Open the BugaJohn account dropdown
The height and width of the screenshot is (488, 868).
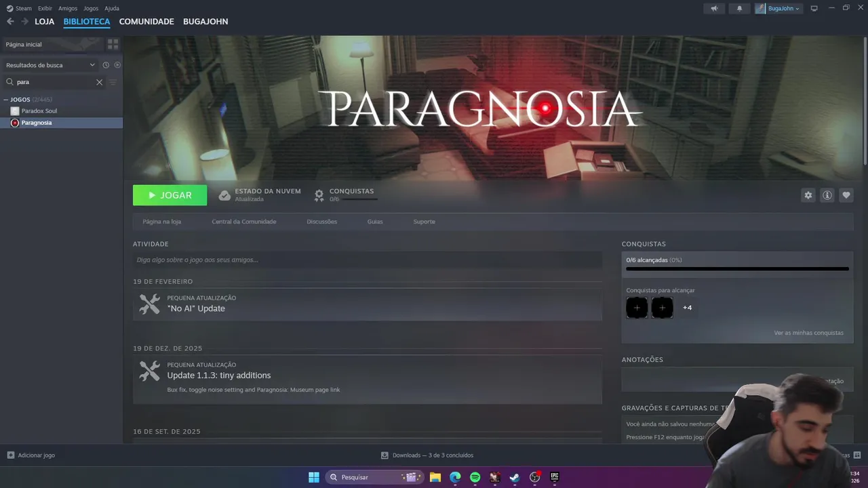(778, 8)
